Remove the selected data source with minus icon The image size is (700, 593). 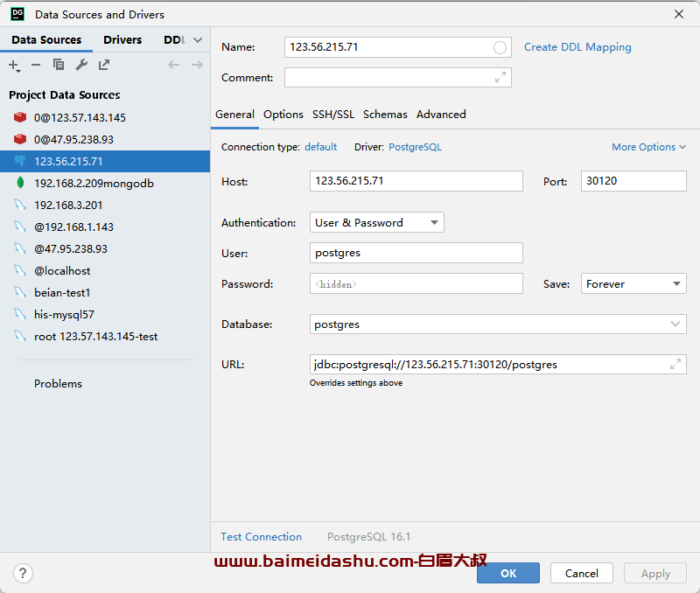click(36, 65)
